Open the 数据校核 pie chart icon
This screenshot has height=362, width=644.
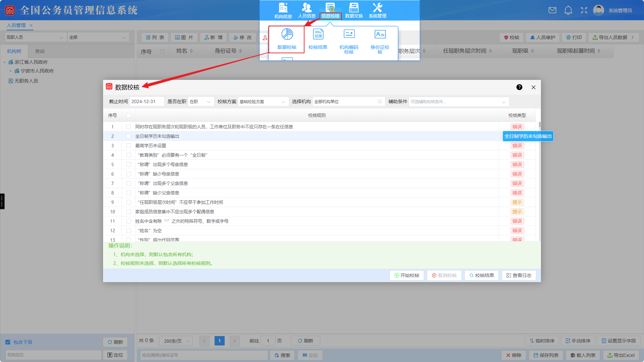click(287, 34)
